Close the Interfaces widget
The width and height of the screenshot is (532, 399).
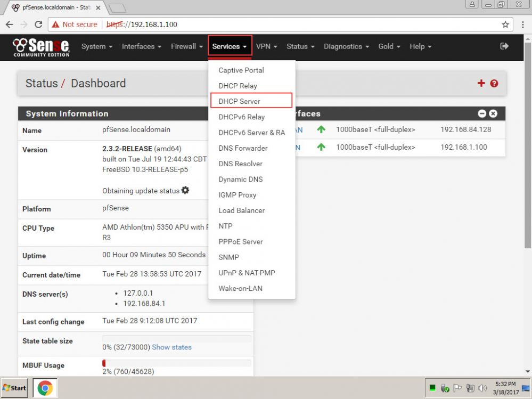coord(493,113)
